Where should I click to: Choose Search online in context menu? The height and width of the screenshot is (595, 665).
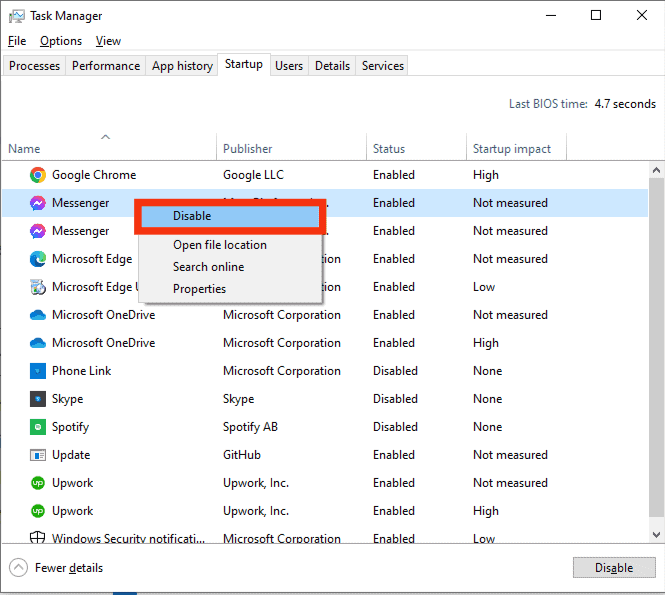[230, 267]
